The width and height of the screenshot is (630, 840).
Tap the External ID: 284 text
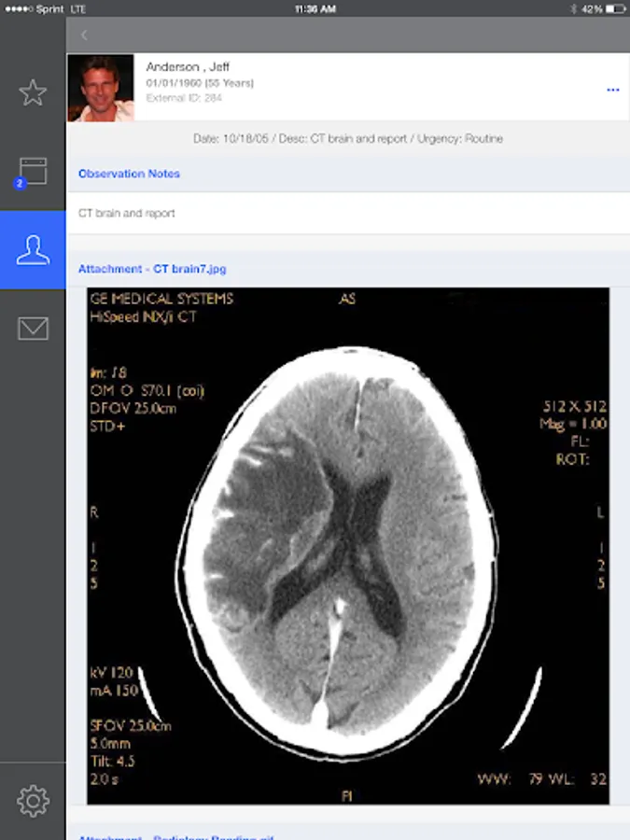(184, 98)
